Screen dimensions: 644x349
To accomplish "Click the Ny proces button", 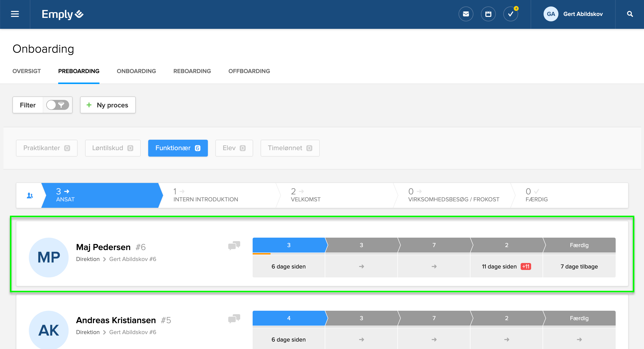I will point(108,105).
